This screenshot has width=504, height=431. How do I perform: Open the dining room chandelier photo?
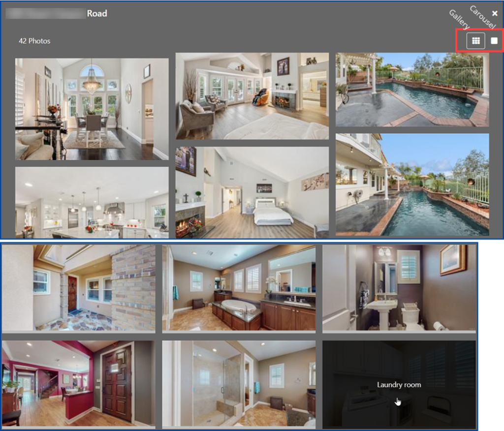(x=92, y=109)
